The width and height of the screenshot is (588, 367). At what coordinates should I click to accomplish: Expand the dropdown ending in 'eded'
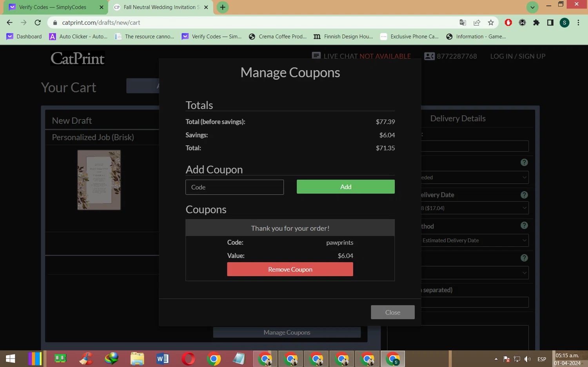(x=475, y=177)
